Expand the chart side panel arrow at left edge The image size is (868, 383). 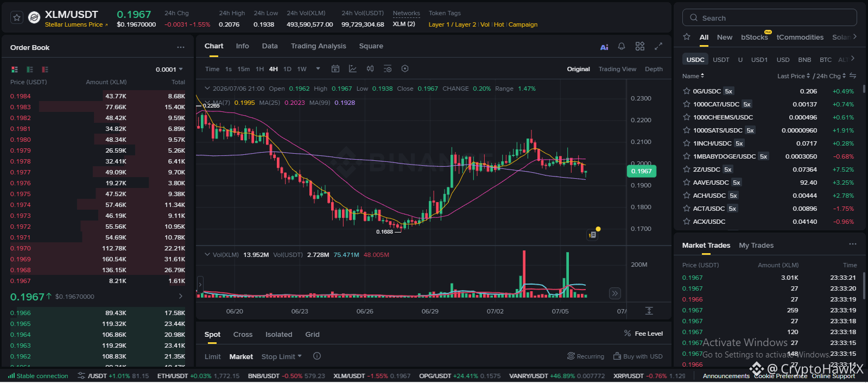coord(200,284)
